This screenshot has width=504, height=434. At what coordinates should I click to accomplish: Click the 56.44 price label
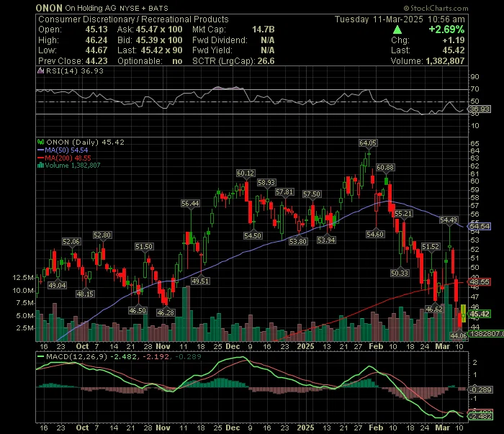tap(190, 204)
